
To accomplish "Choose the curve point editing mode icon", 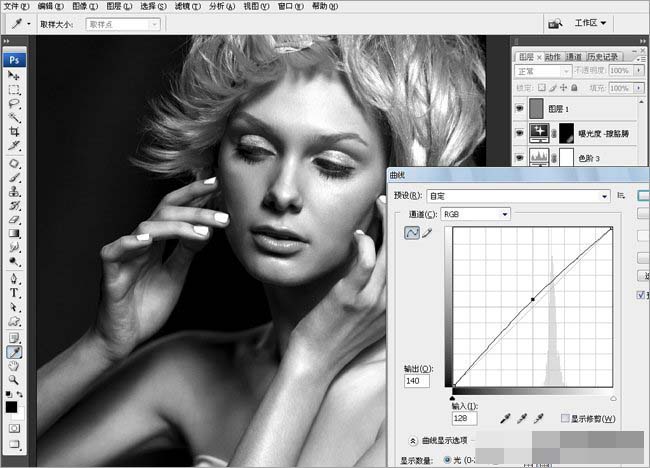I will (x=410, y=233).
